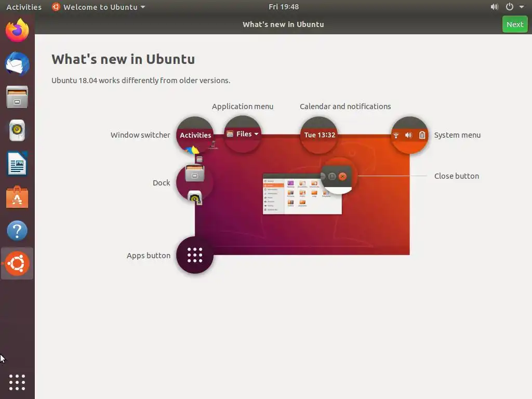
Task: Select the Welcome to Ubuntu dock icon
Action: tap(17, 263)
